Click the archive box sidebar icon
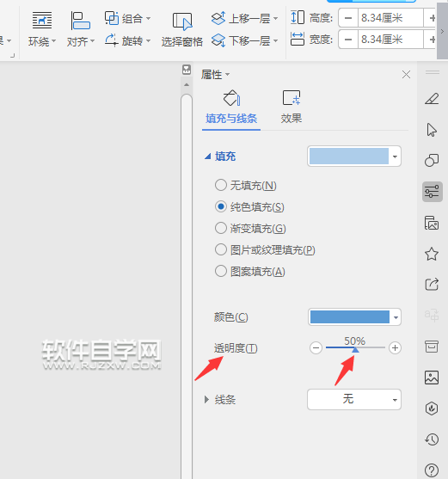Viewport: 448px width, 479px height. coord(432,347)
